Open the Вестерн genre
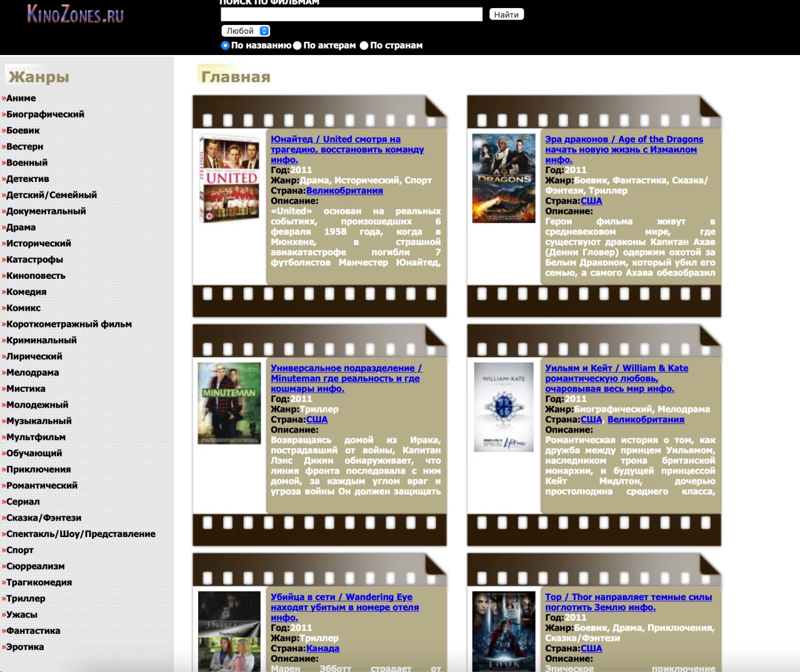 [25, 147]
